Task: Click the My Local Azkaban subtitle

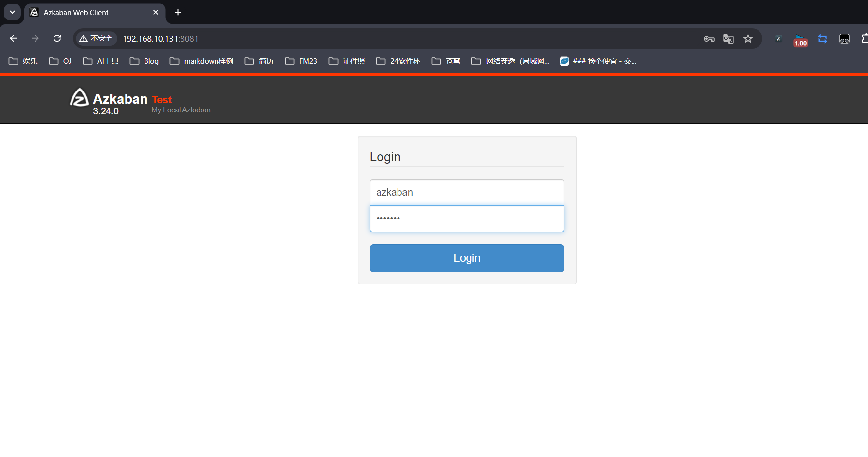Action: point(181,110)
